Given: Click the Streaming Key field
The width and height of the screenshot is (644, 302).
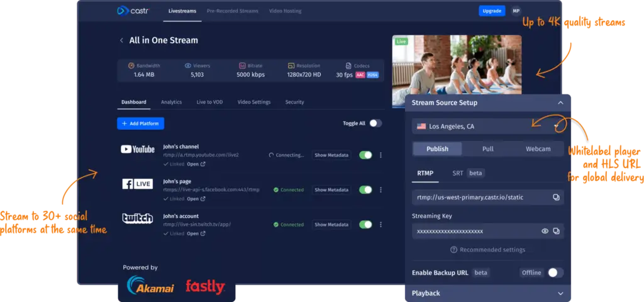Looking at the screenshot, I should 488,231.
